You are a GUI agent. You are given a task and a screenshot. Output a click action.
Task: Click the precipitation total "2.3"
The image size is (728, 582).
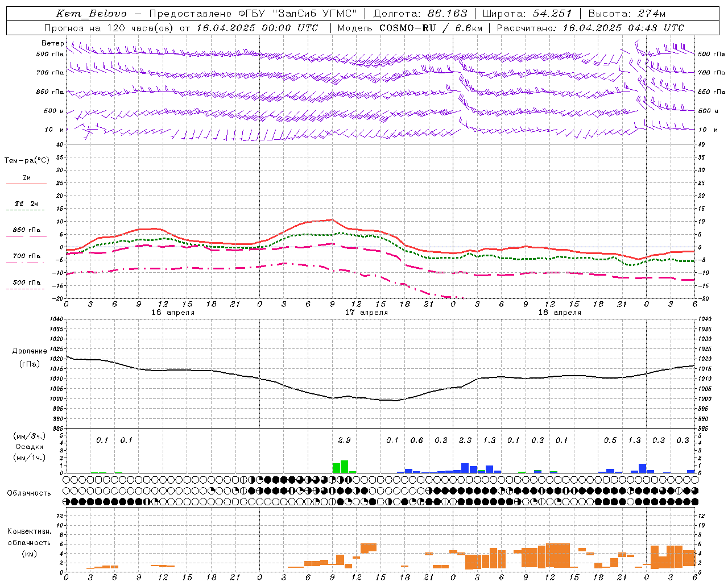[x=465, y=440]
